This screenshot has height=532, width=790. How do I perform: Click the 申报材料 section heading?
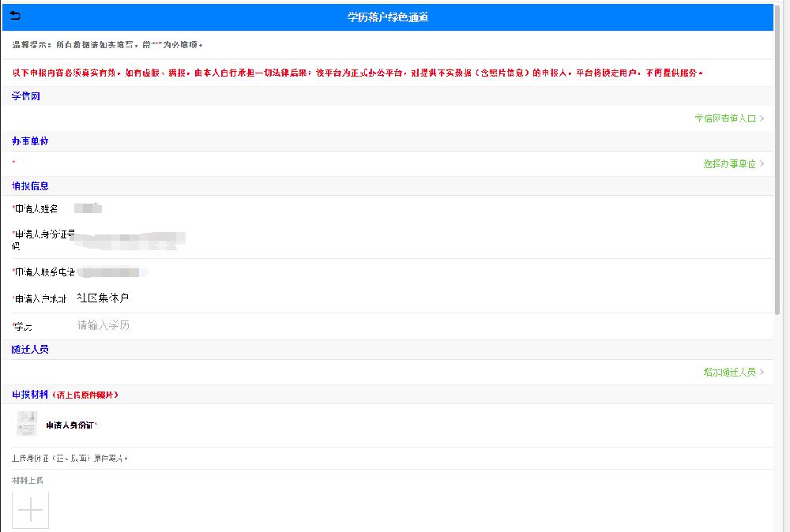click(30, 395)
